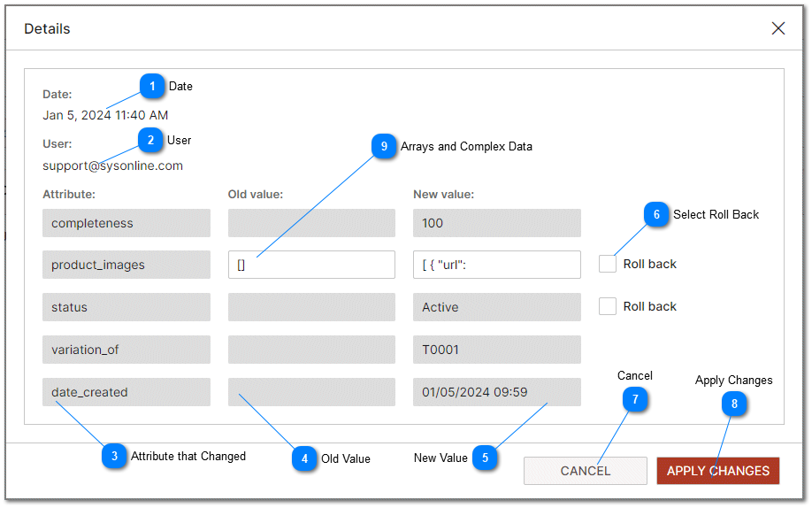Click callout badge 6 for Select Roll Back
The image size is (812, 508).
click(656, 215)
